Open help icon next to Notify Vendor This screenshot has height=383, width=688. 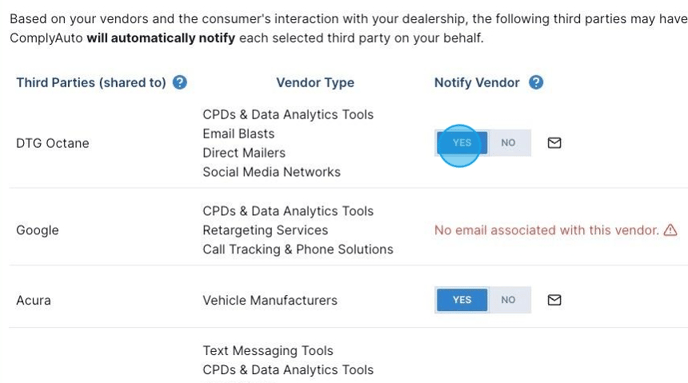pos(536,82)
